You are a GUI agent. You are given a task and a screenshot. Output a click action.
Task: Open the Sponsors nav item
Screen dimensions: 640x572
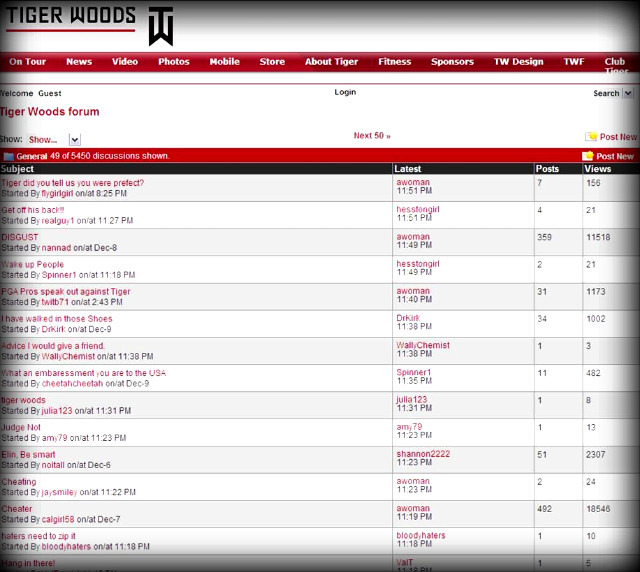point(453,62)
